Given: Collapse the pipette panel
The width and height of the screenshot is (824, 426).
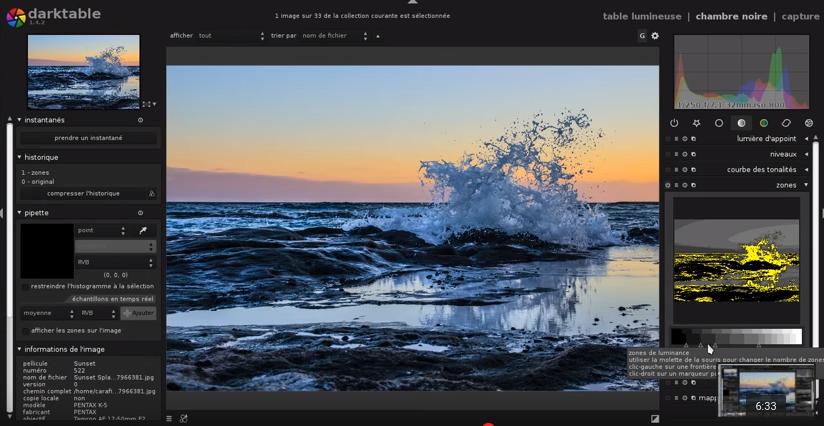Looking at the screenshot, I should (19, 213).
